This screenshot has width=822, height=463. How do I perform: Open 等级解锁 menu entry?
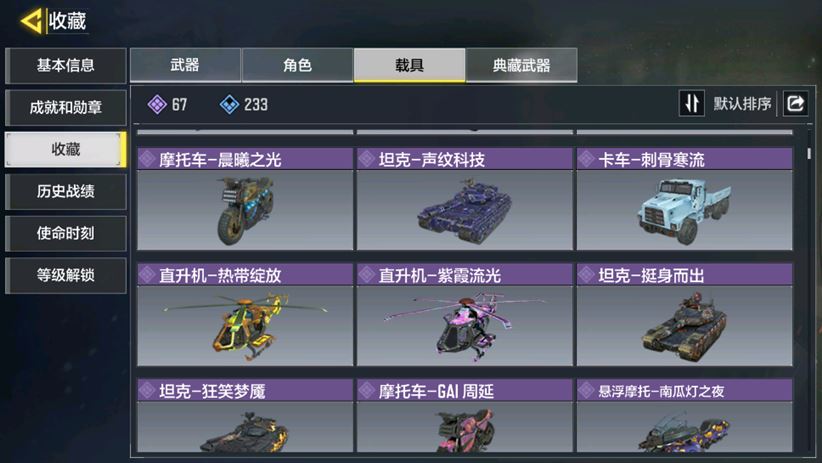pos(66,275)
